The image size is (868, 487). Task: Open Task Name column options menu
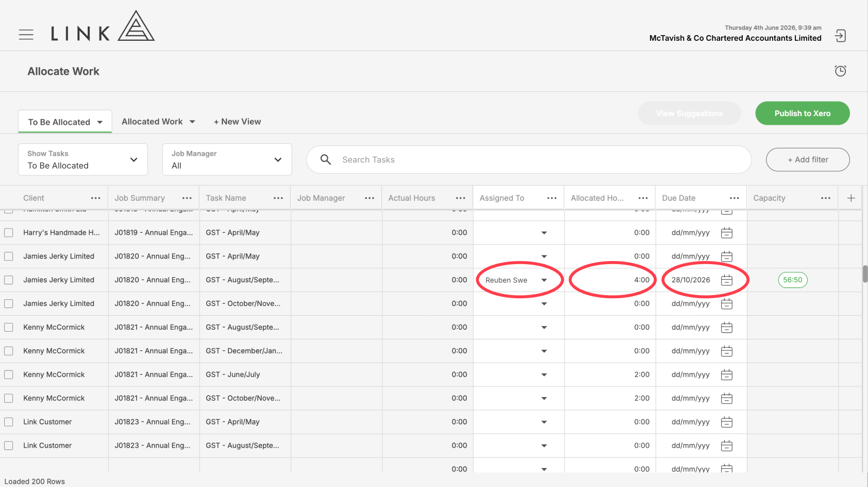pos(278,198)
